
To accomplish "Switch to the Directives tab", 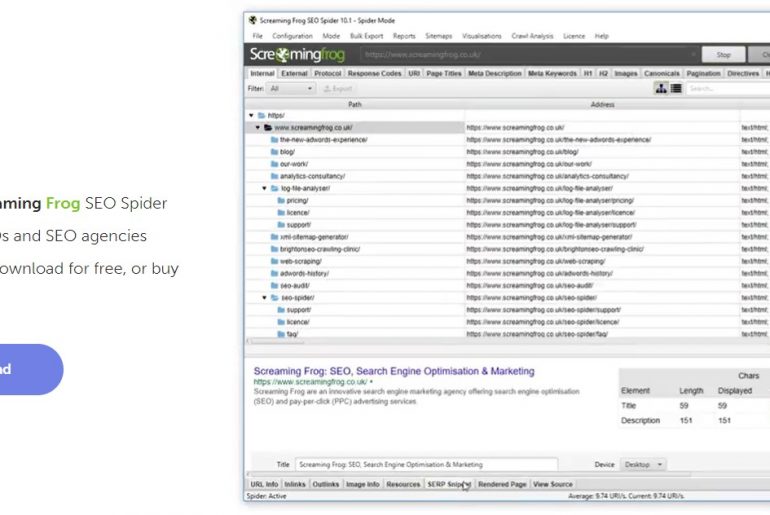I will coord(743,74).
